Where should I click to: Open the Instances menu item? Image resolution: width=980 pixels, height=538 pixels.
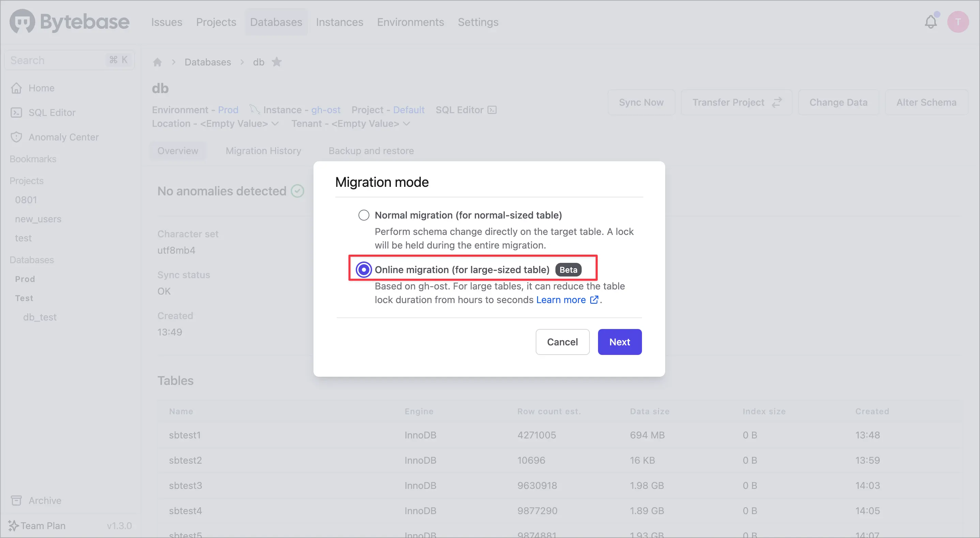point(339,22)
